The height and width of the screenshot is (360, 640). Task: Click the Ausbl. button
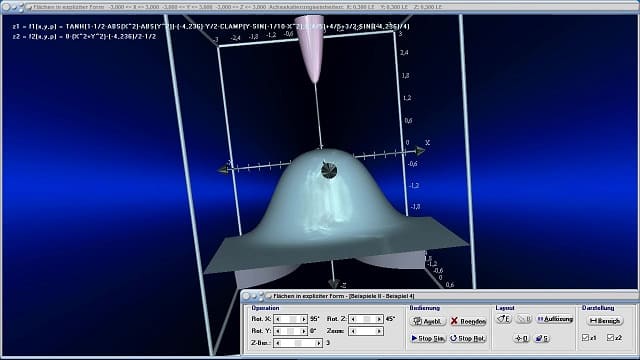pos(428,321)
